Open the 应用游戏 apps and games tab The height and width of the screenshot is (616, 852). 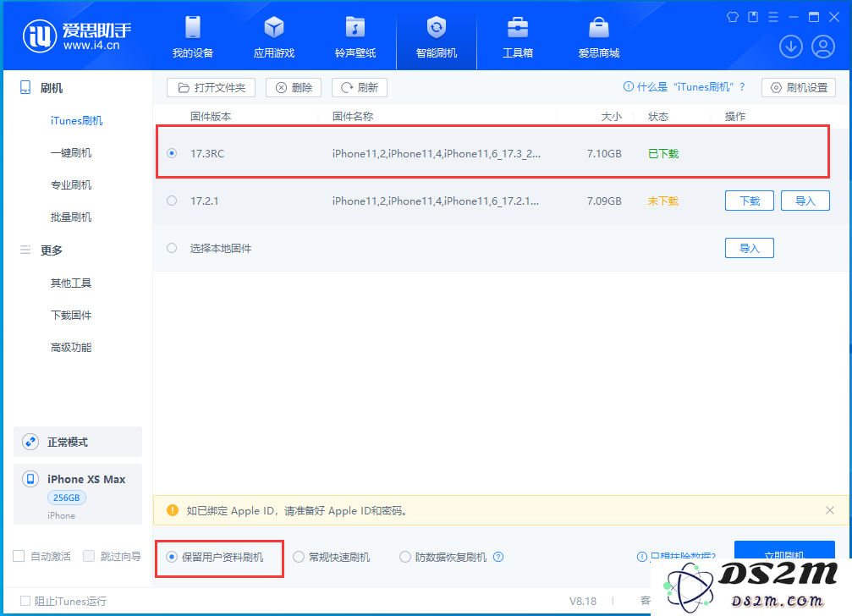coord(274,37)
